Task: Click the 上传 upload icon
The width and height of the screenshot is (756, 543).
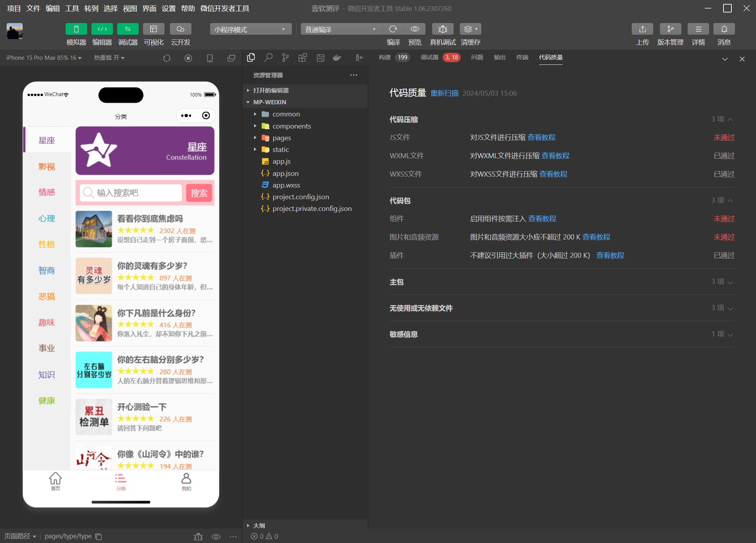Action: [643, 29]
